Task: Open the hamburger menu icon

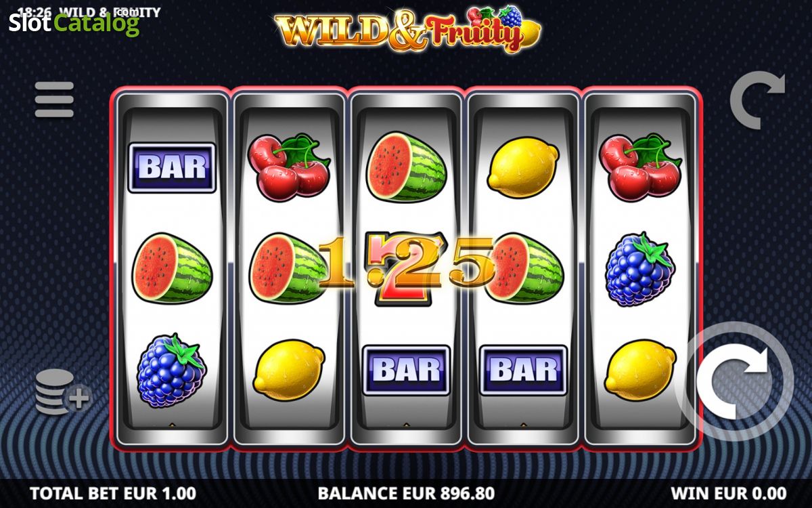Action: click(x=54, y=100)
